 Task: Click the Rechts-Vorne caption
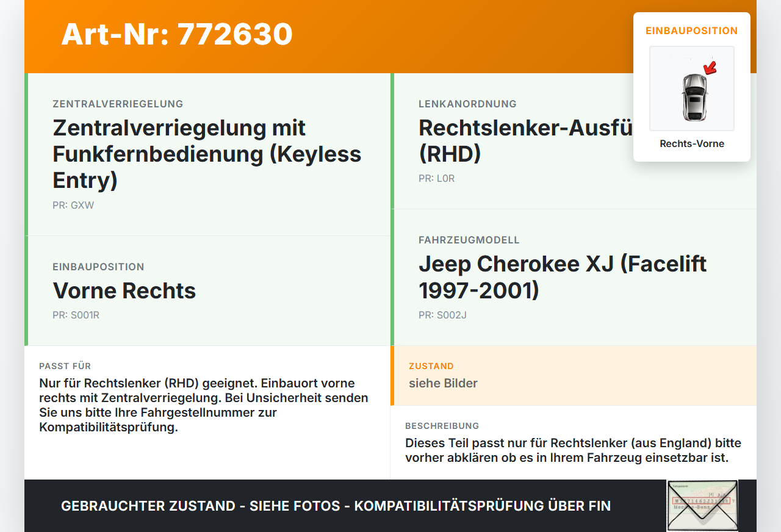pyautogui.click(x=692, y=144)
